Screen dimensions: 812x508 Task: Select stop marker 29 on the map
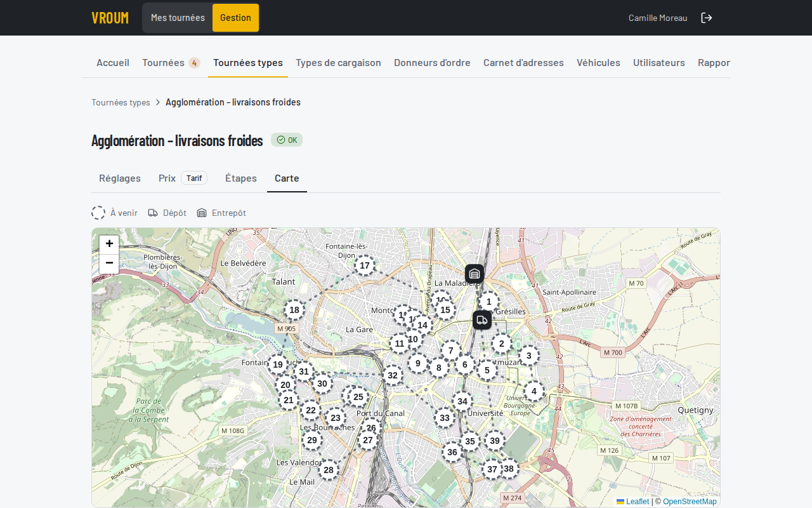312,440
